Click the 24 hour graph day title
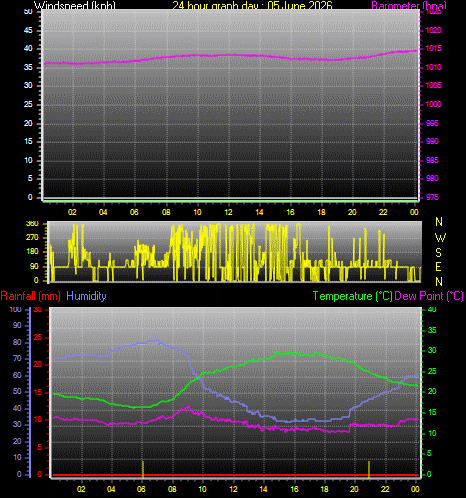The height and width of the screenshot is (498, 466). (252, 5)
